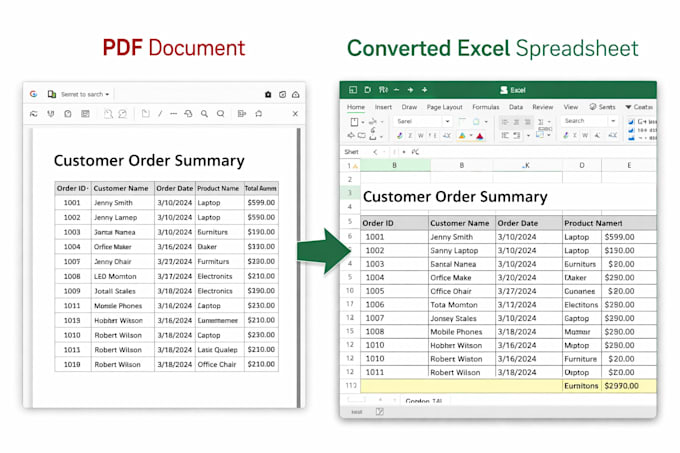Click the ribbon Search box

coord(584,121)
